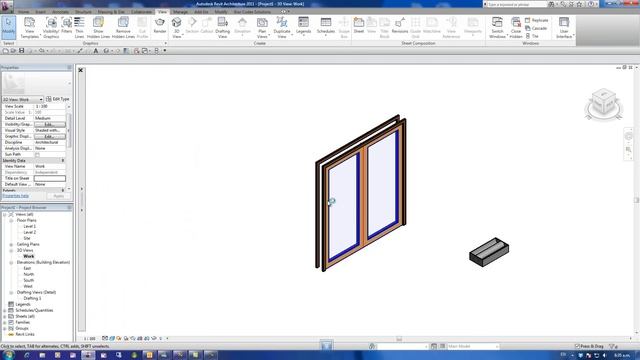Open the Manage ribbon tab
Image resolution: width=640 pixels, height=360 pixels.
coord(180,12)
